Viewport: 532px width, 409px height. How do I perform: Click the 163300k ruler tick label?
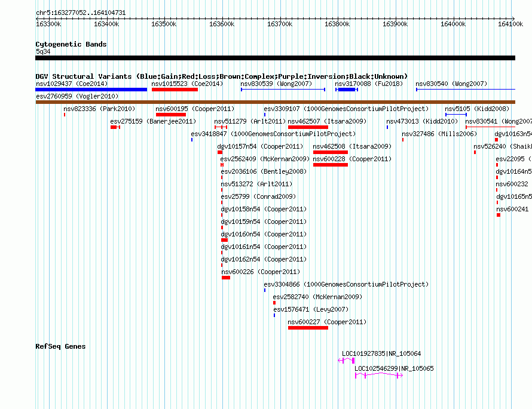coord(48,24)
